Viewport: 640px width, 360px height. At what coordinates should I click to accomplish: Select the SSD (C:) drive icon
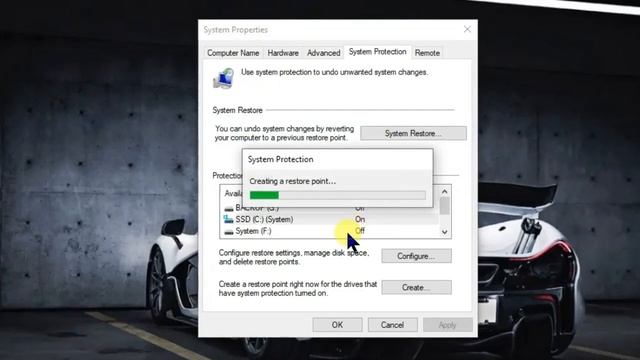pyautogui.click(x=228, y=219)
